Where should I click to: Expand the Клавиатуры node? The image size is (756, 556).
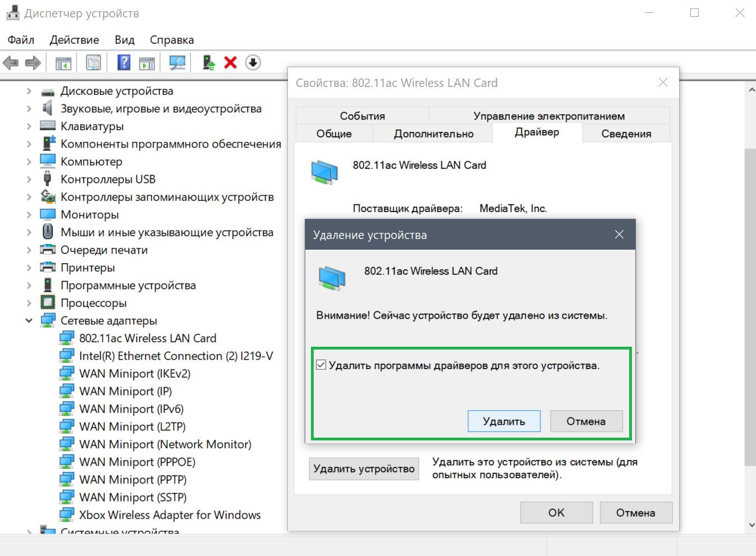tap(29, 126)
